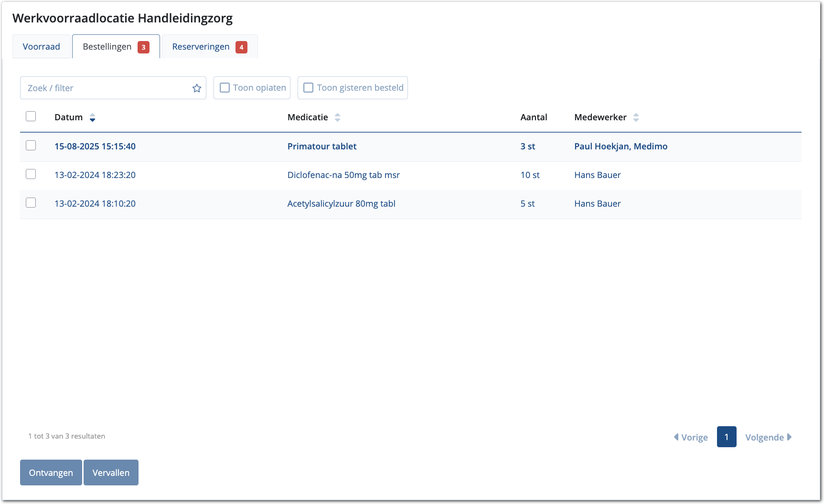
Task: Click the star favorite icon in search field
Action: click(x=197, y=88)
